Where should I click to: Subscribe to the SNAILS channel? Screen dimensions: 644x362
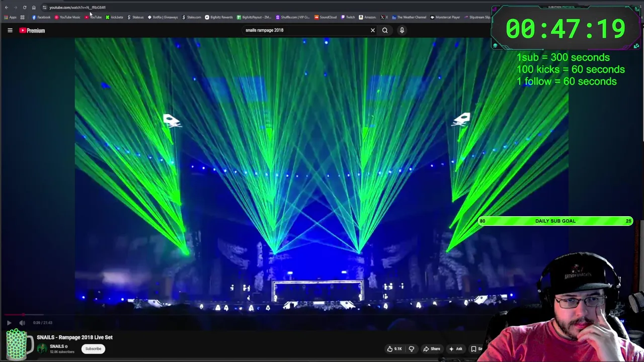93,349
